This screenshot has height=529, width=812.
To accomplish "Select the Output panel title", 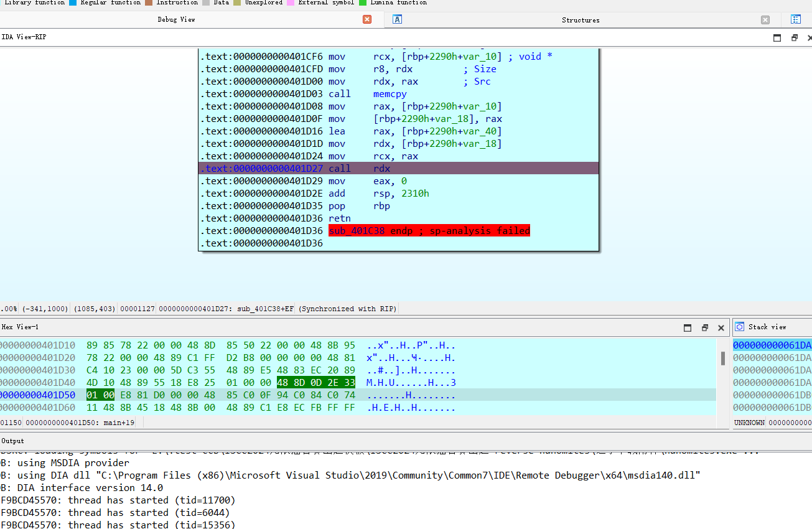I will click(12, 441).
